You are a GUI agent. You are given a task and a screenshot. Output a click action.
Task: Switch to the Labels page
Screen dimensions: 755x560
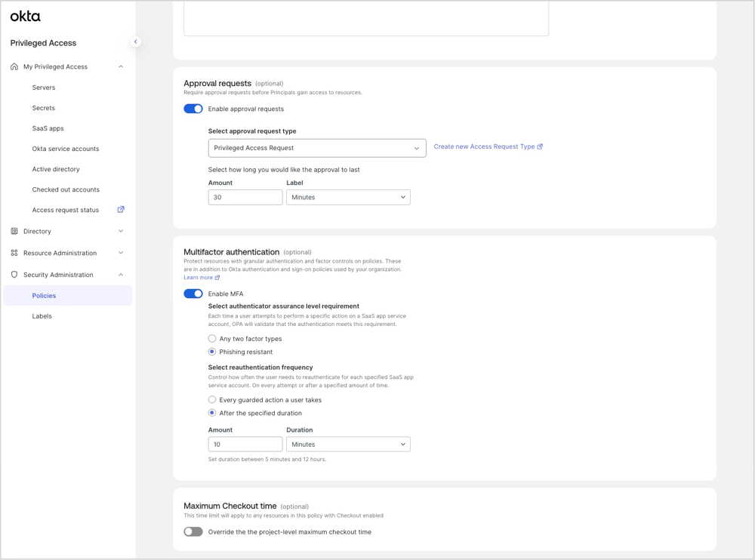click(42, 315)
